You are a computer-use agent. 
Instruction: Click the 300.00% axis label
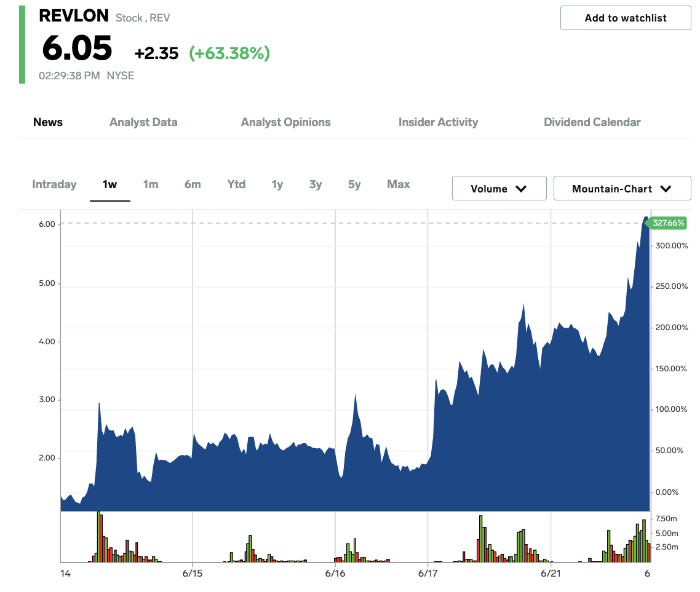click(672, 246)
